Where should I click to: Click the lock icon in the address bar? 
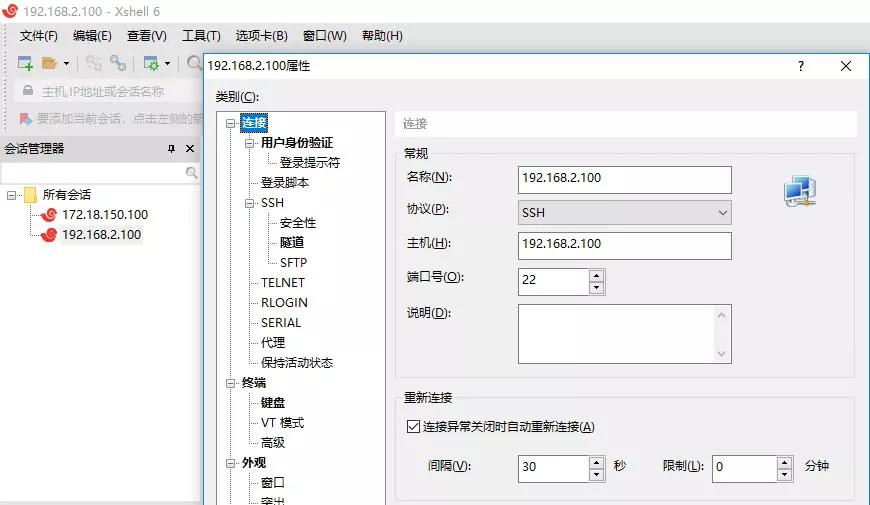point(28,90)
